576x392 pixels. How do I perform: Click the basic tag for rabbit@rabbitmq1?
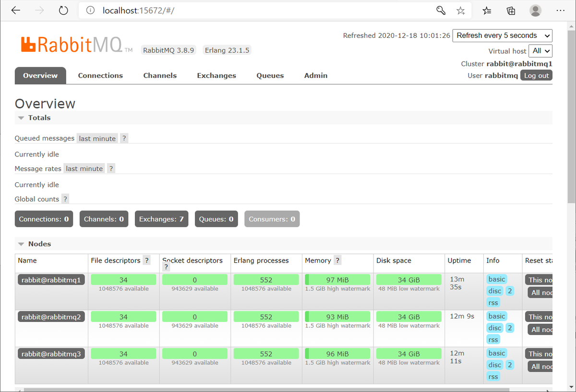coord(497,279)
